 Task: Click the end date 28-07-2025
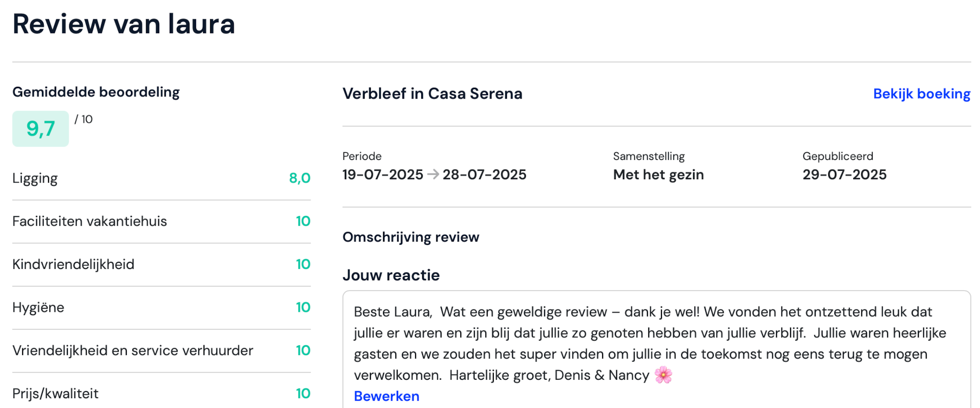(x=484, y=175)
